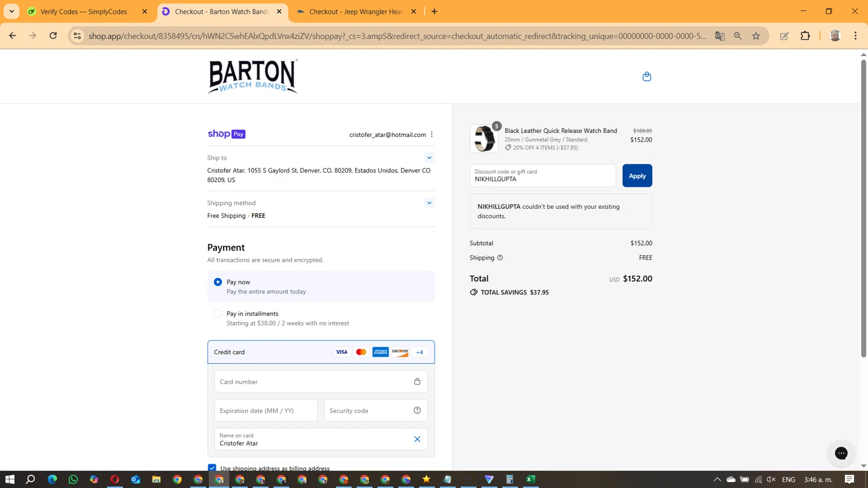Image resolution: width=868 pixels, height=488 pixels.
Task: Close the Barton Watch Bands checkout tab
Action: (x=279, y=12)
